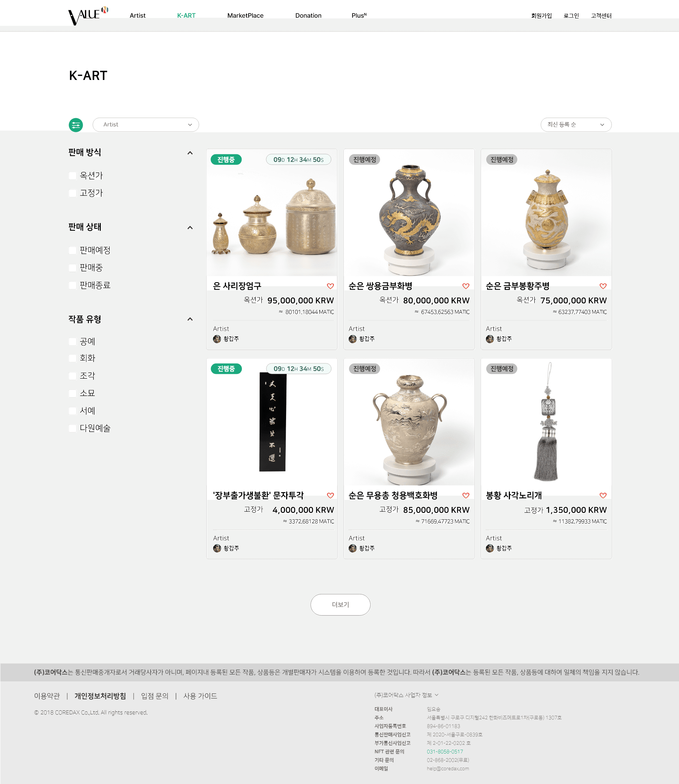Click artist avatar on 봉황 사각노리개 card
679x784 pixels.
pyautogui.click(x=490, y=548)
